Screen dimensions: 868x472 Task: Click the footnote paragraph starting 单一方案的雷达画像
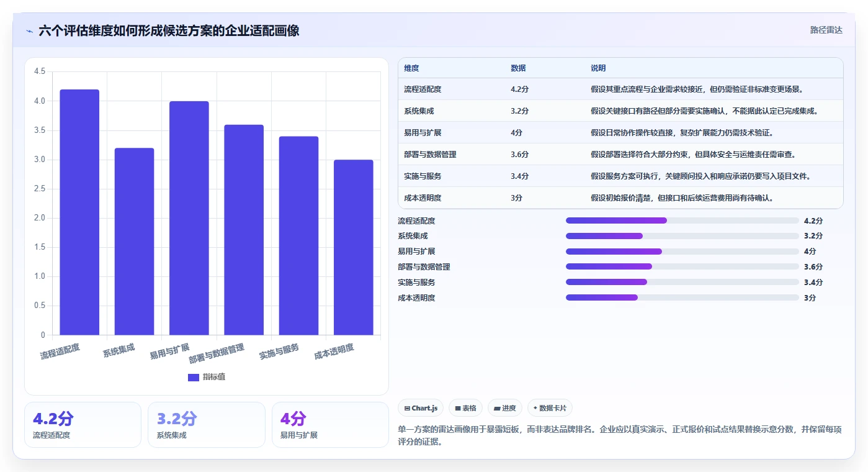620,436
